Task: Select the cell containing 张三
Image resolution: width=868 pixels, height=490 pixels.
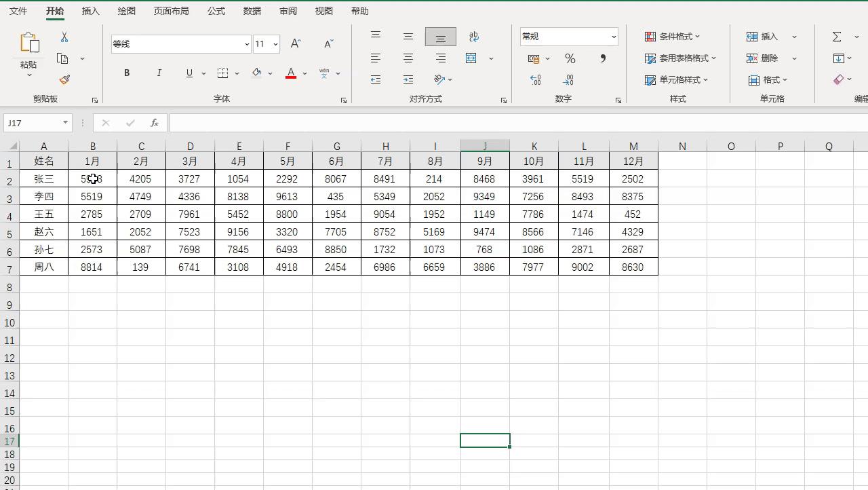Action: click(43, 178)
